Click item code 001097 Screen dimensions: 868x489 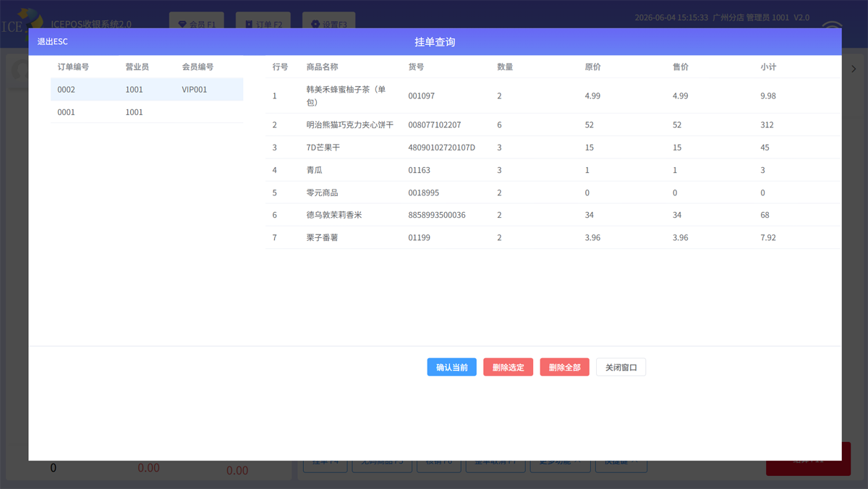422,95
